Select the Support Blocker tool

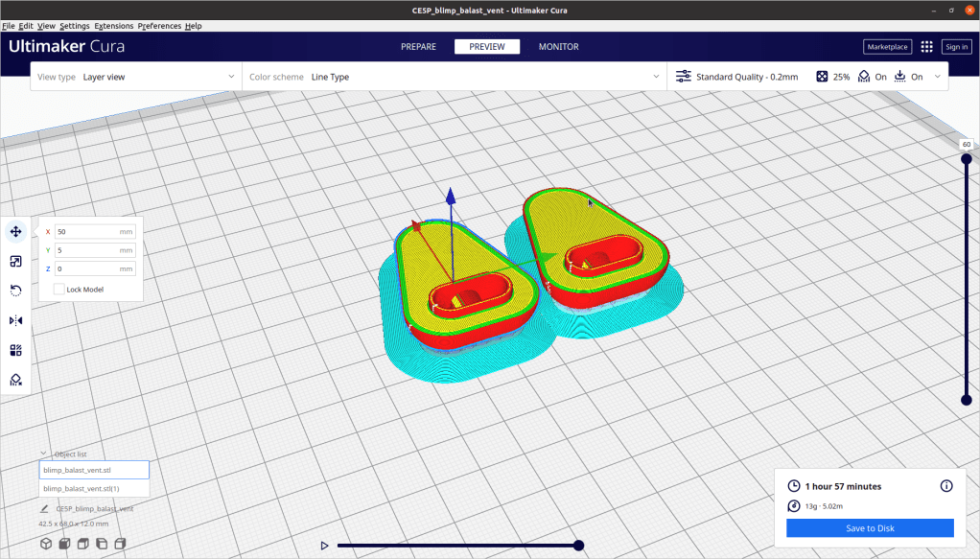15,380
